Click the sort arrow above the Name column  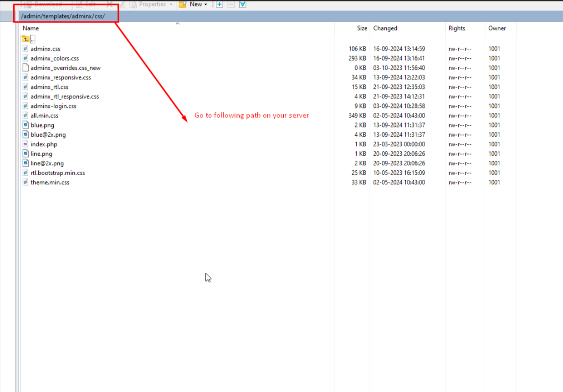pyautogui.click(x=178, y=24)
